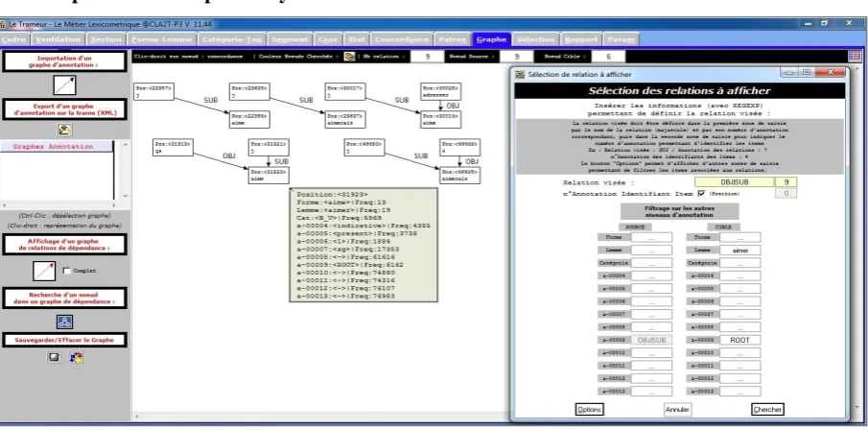Click the searched-node color picker icon

(x=349, y=57)
